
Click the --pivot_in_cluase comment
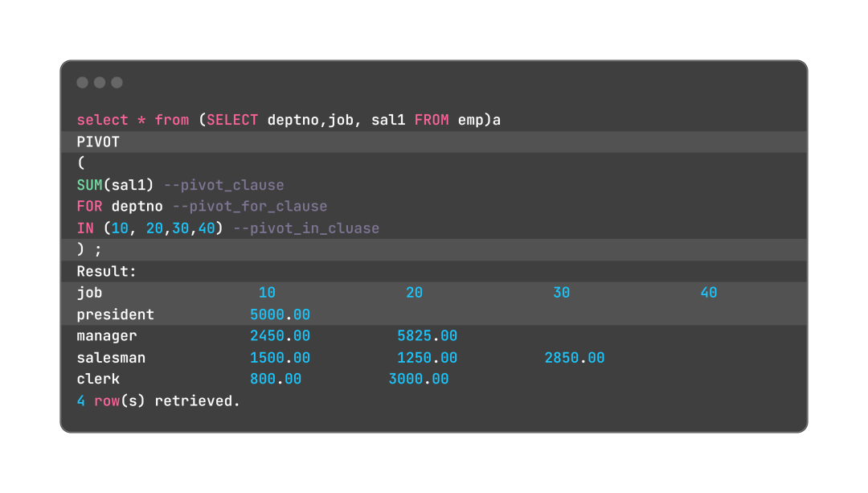(x=306, y=228)
